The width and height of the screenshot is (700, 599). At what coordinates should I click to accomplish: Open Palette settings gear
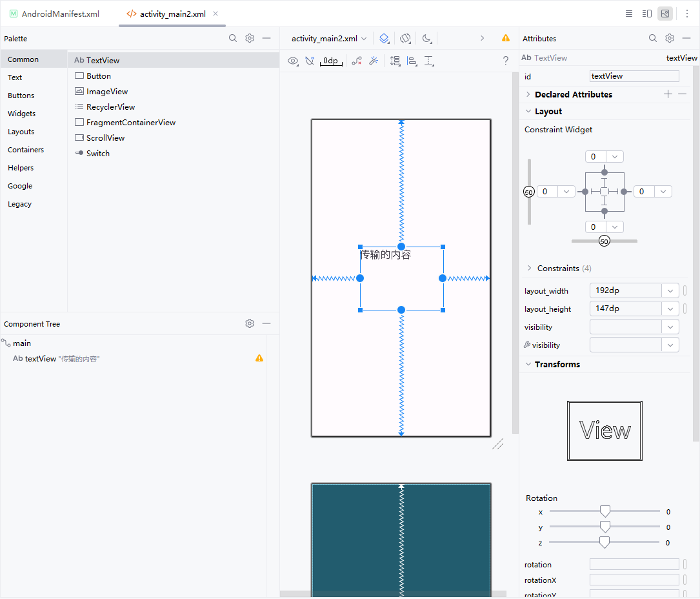[x=250, y=39]
